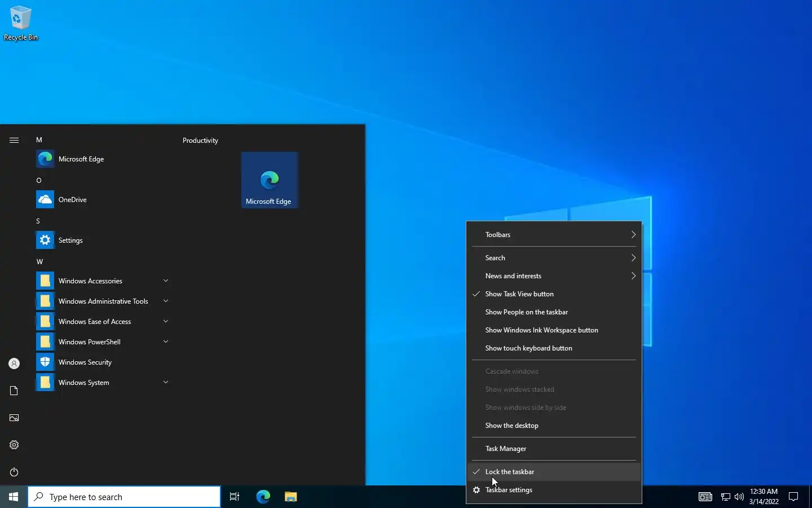Toggle Show Task View button option
The height and width of the screenshot is (508, 812).
coord(554,294)
